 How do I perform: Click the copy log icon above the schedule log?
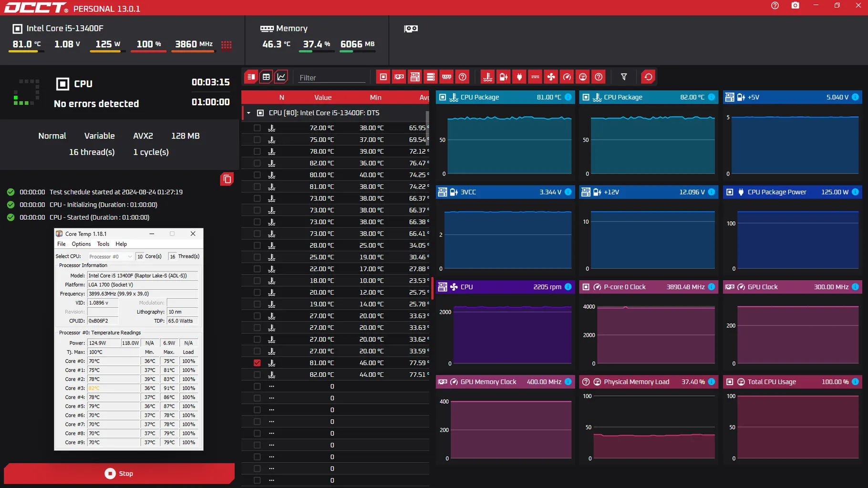pyautogui.click(x=227, y=179)
